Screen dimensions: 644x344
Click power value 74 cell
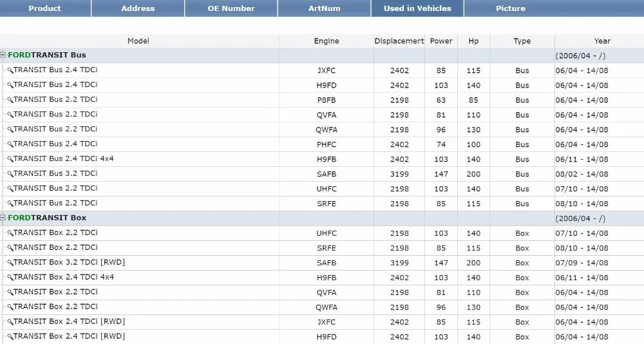pos(441,144)
